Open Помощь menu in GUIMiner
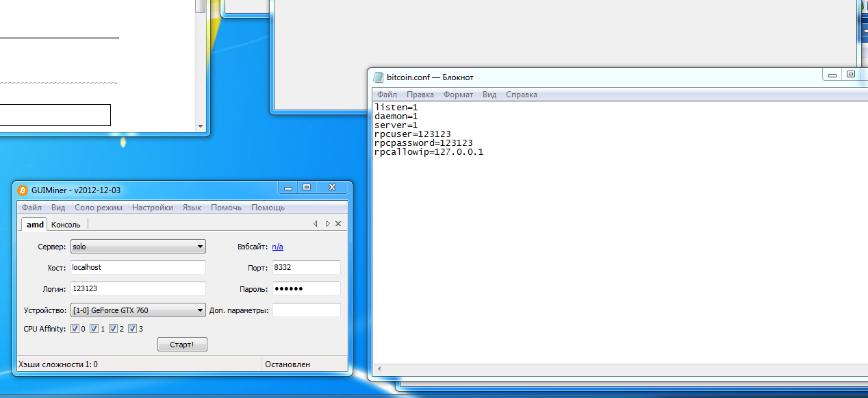 coord(268,208)
